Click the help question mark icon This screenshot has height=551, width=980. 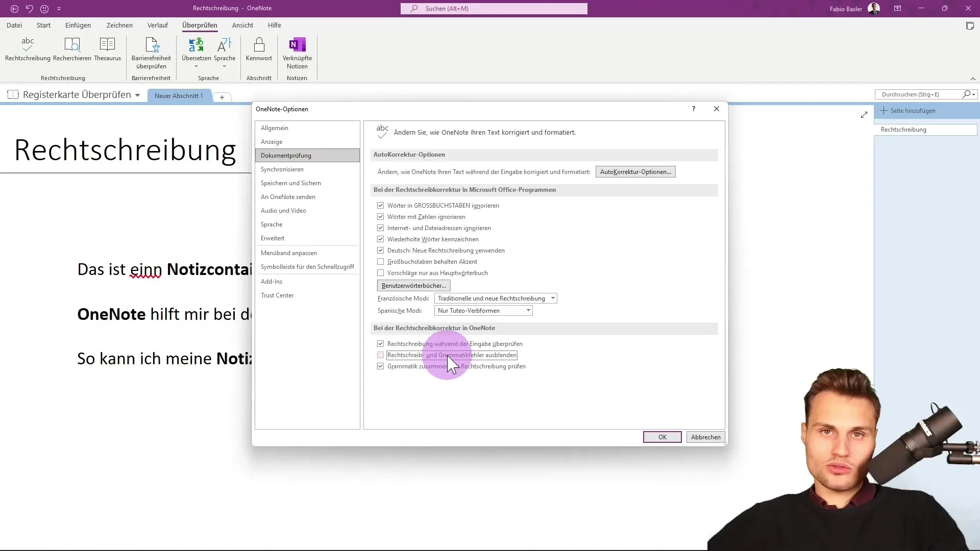tap(693, 108)
